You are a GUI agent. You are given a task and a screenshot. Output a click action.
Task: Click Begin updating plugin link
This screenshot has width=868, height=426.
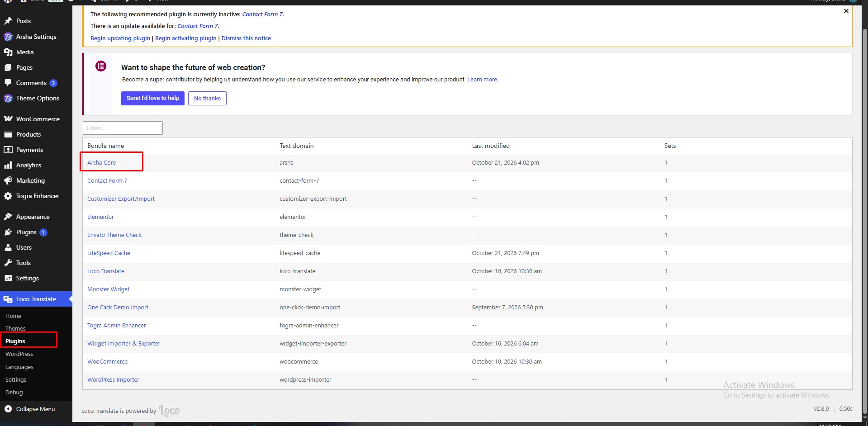(120, 38)
